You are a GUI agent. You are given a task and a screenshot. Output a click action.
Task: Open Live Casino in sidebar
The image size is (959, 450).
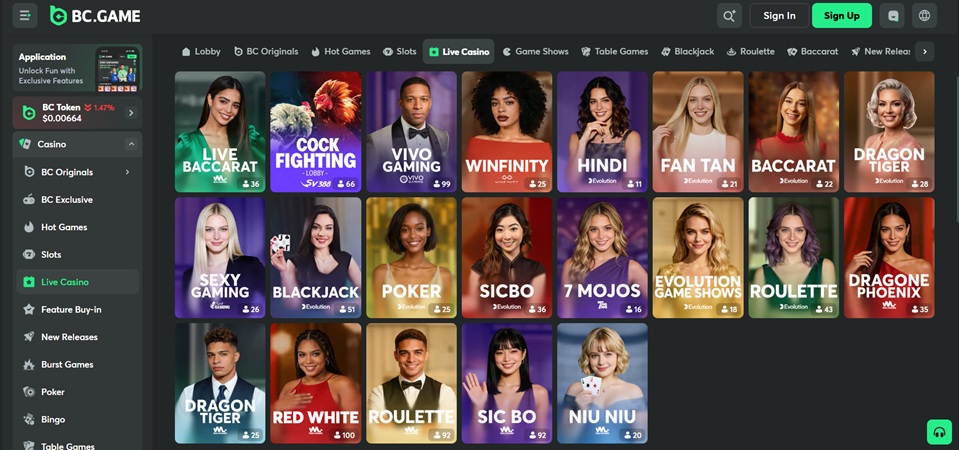[78, 282]
